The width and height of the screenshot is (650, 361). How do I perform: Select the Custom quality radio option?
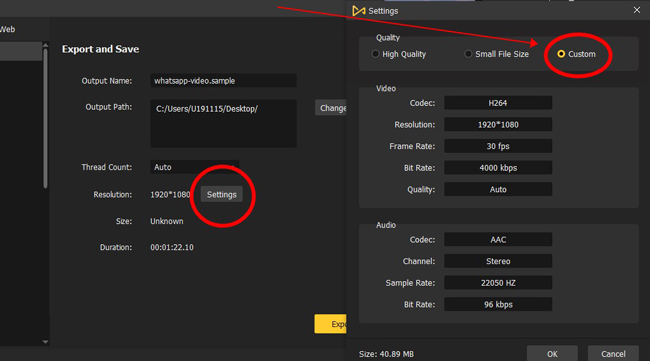point(577,54)
